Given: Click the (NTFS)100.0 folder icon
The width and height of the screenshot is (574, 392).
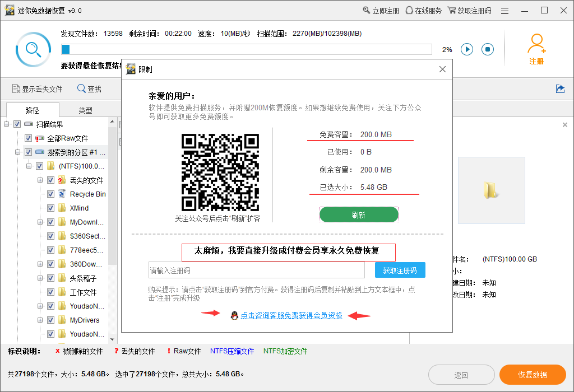Looking at the screenshot, I should (51, 166).
